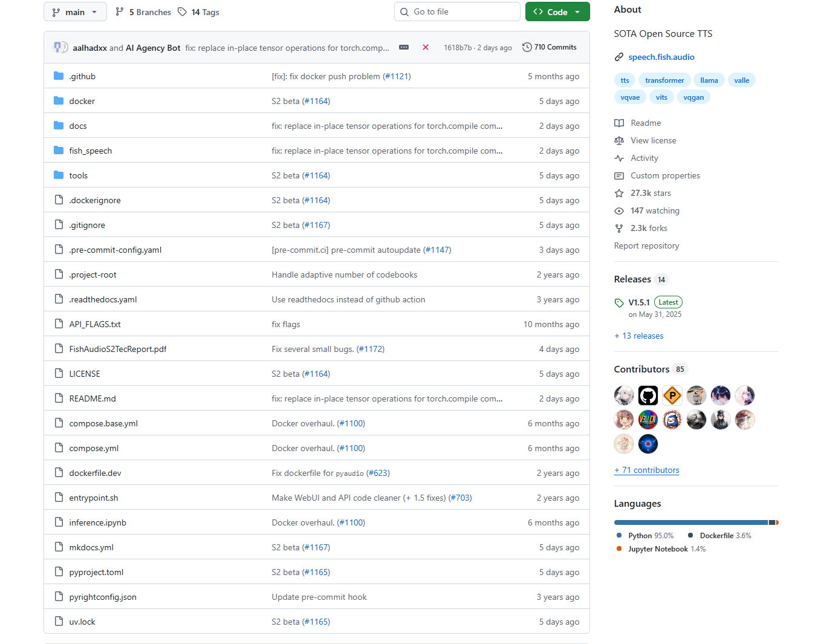Screen dimensions: 815x644
Task: Click the View license scale icon
Action: (619, 140)
